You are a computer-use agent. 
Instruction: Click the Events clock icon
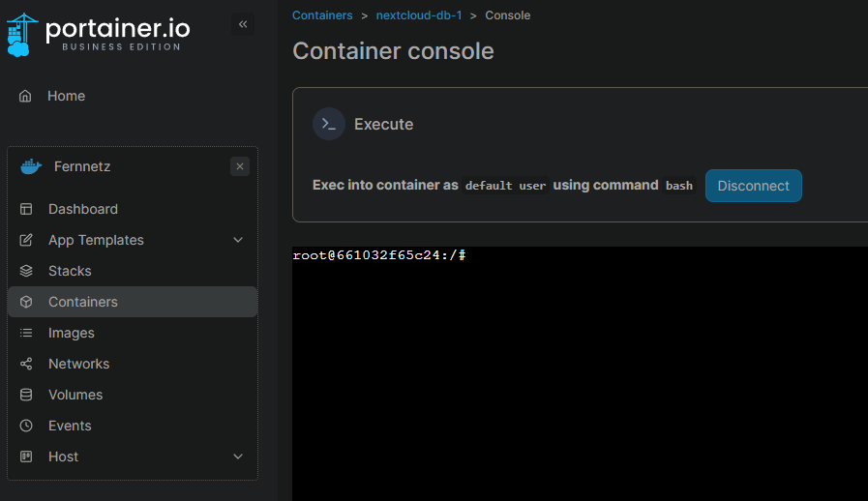point(27,426)
